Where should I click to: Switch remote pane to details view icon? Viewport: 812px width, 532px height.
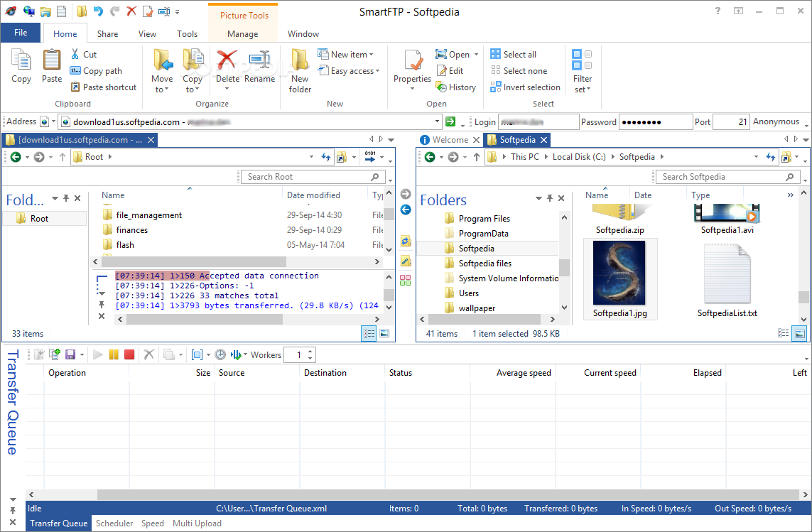point(369,334)
